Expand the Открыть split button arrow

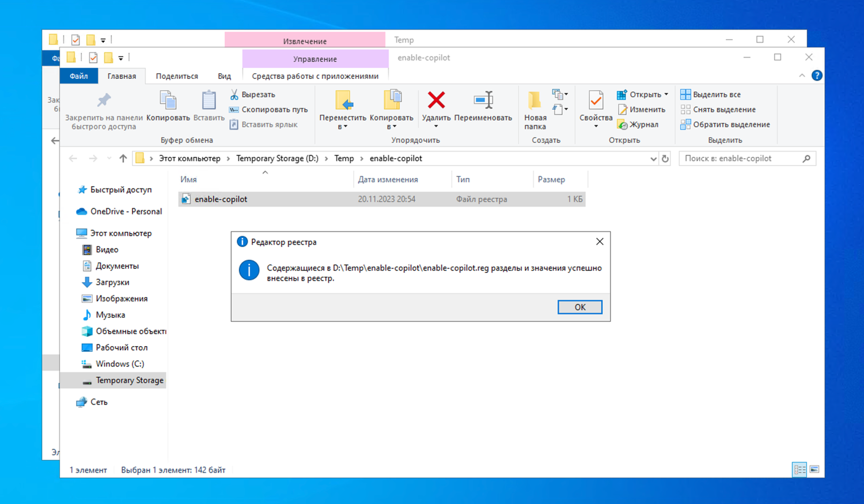(x=666, y=94)
